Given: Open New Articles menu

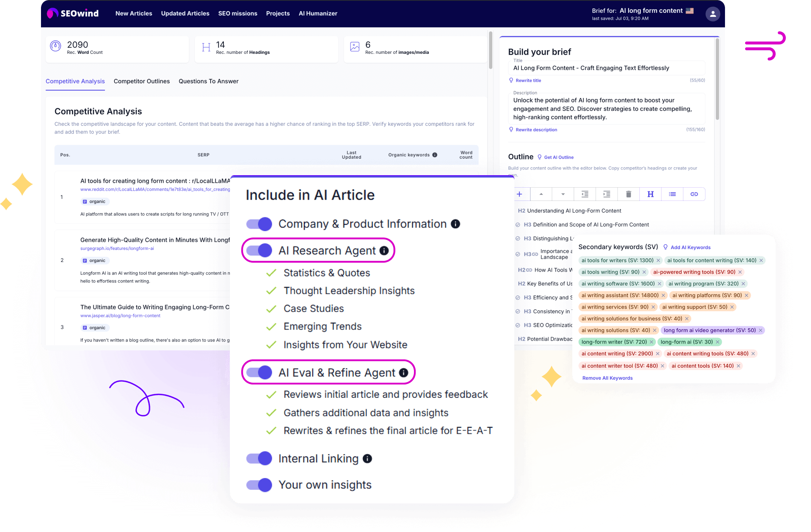Looking at the screenshot, I should tap(134, 13).
